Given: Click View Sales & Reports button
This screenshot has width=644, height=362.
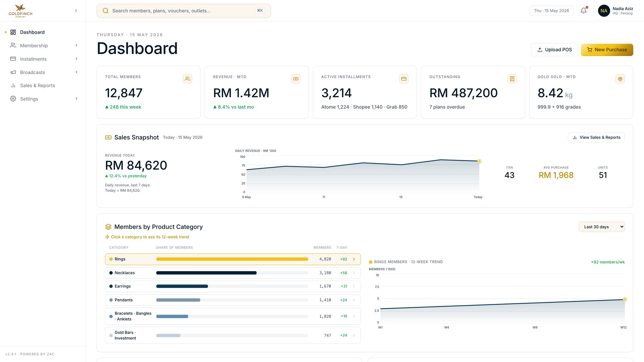Looking at the screenshot, I should (x=596, y=137).
